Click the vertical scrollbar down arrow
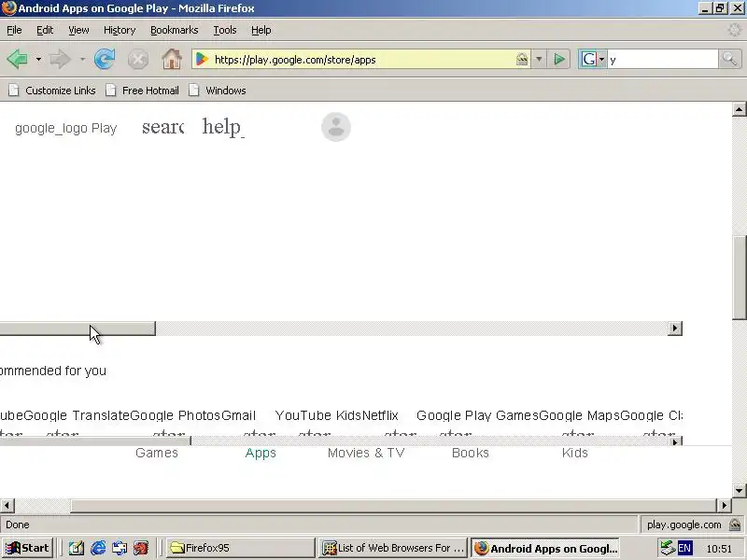The height and width of the screenshot is (560, 747). [739, 491]
